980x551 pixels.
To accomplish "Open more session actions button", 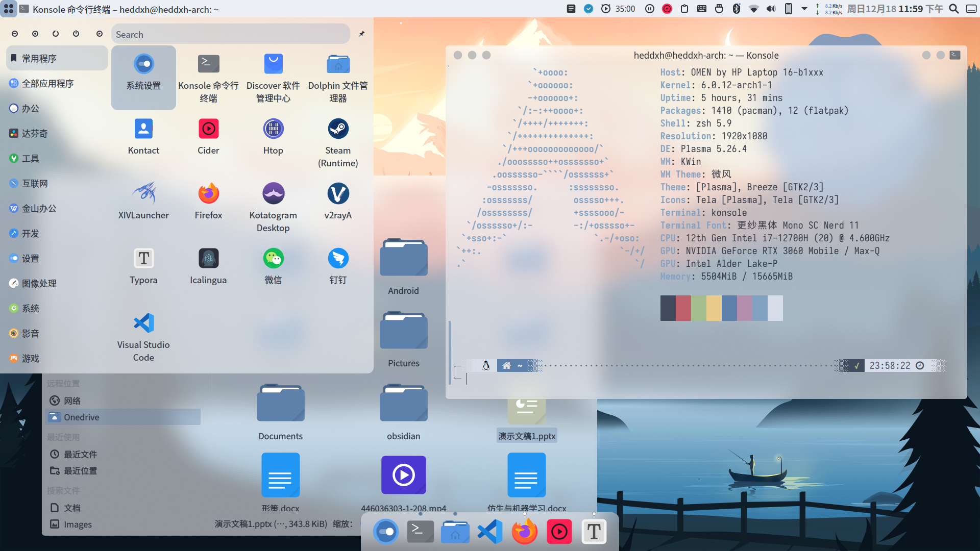I will (100, 34).
